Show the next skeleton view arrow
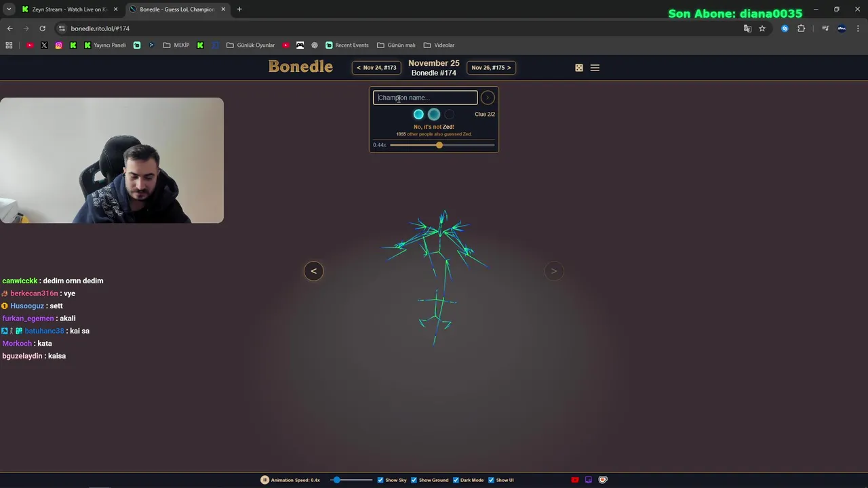 pos(553,271)
